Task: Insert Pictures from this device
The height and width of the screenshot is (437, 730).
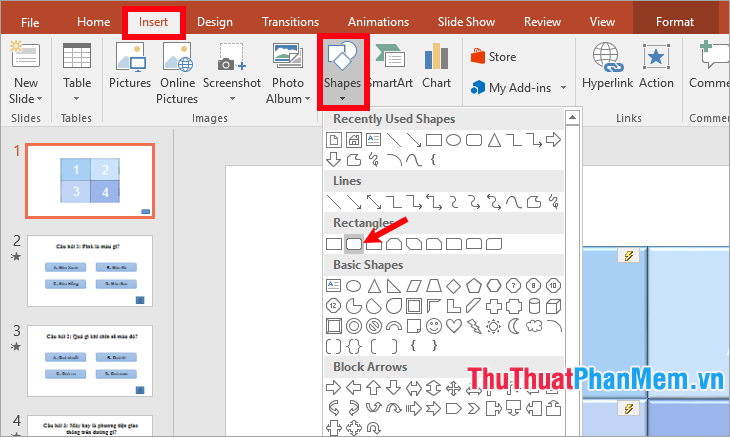Action: 130,65
